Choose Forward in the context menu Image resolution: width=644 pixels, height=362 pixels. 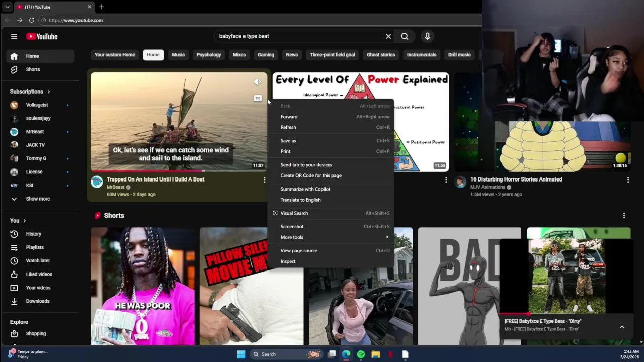pyautogui.click(x=332, y=117)
